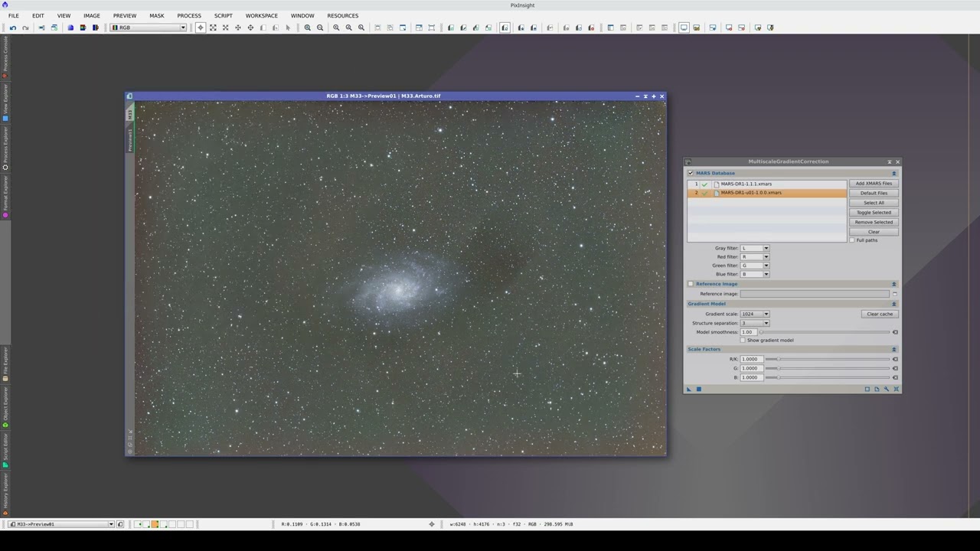Click the Remove Selected button
The image size is (980, 551).
point(874,222)
